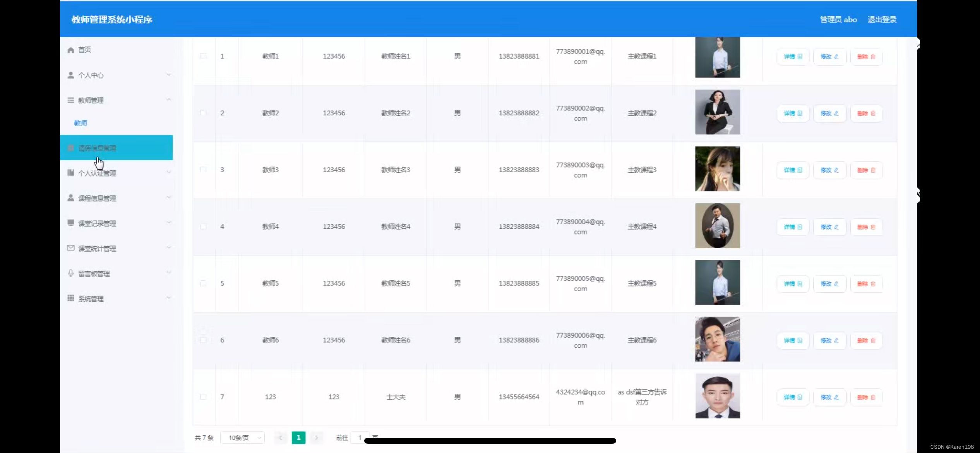Viewport: 980px width, 453px height.
Task: Expand the 个人中心 menu chevron
Action: click(x=168, y=75)
